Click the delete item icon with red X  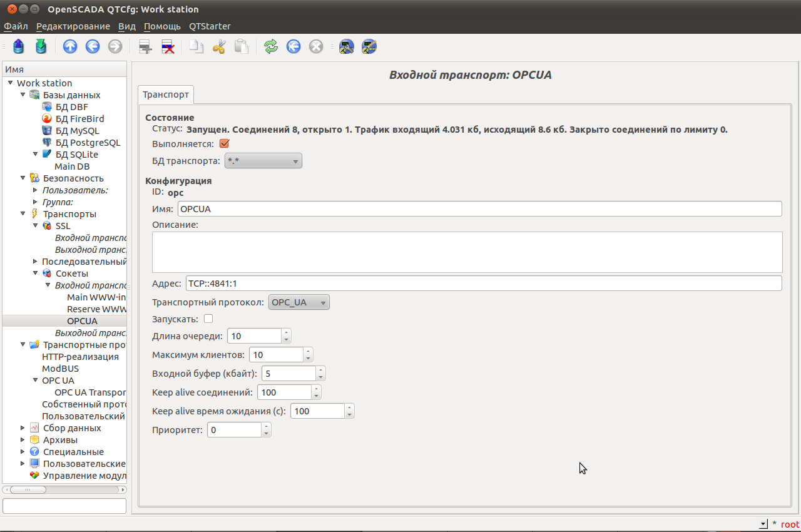pos(168,46)
